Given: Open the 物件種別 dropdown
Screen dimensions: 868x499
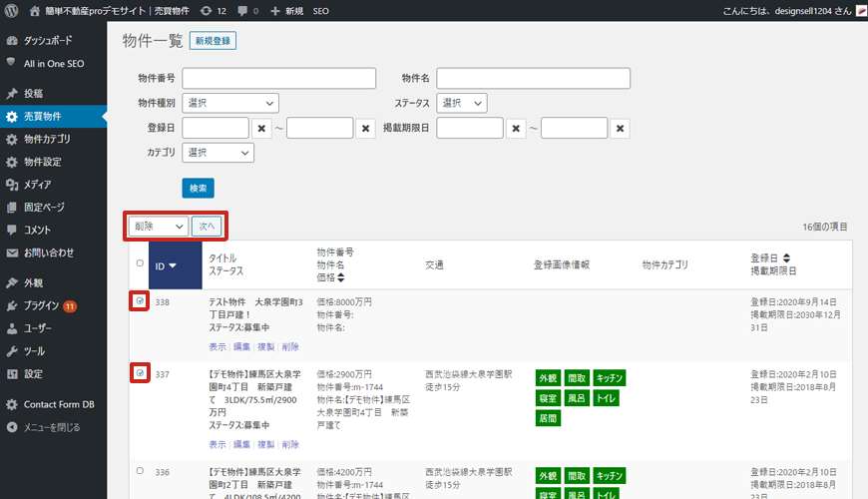Looking at the screenshot, I should 231,103.
